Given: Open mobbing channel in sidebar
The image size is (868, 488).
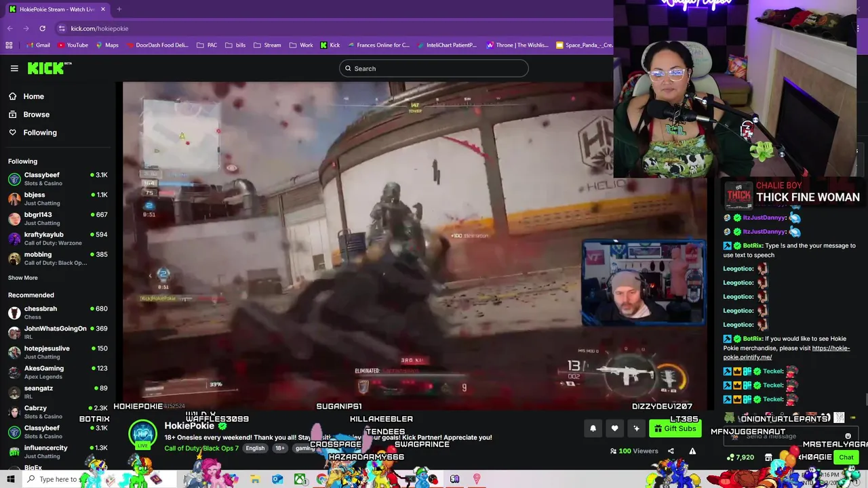Looking at the screenshot, I should (x=58, y=258).
